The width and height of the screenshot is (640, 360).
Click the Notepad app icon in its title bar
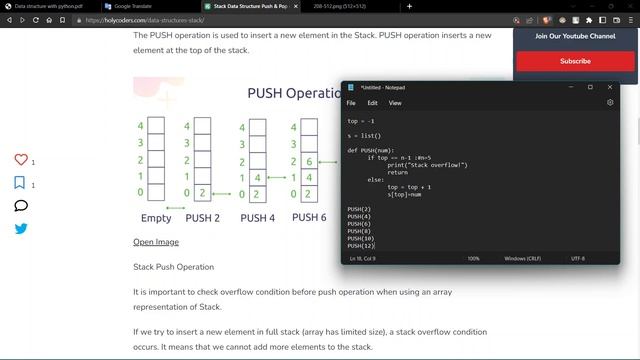tap(351, 87)
